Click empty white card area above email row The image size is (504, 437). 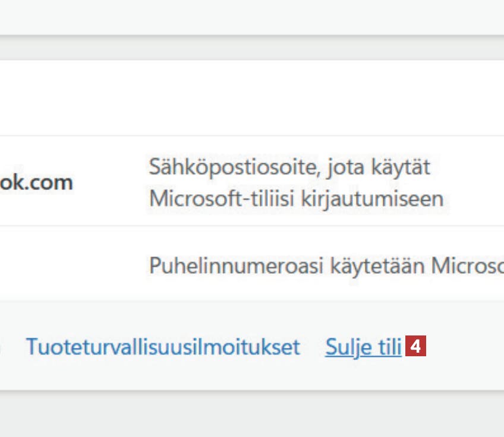tap(238, 98)
